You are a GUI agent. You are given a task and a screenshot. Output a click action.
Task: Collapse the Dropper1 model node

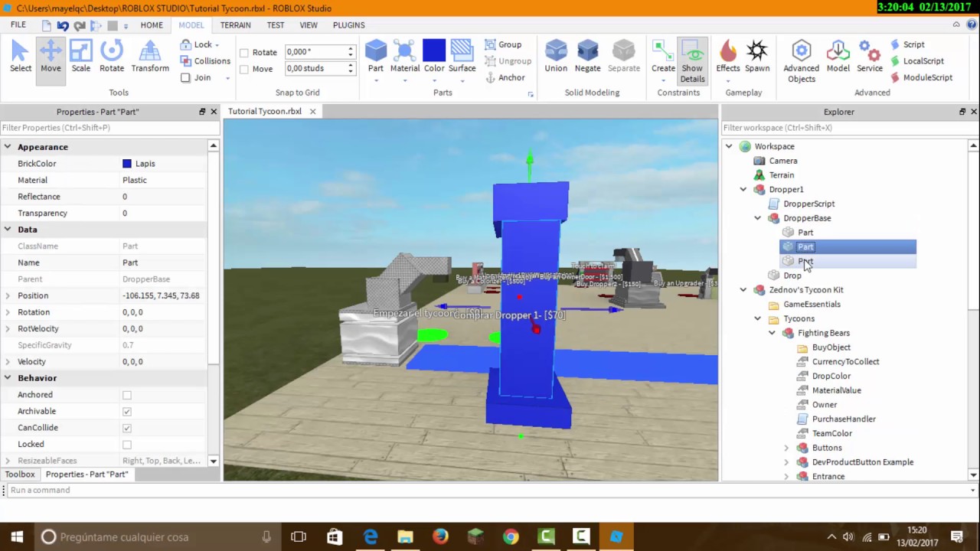(x=743, y=190)
